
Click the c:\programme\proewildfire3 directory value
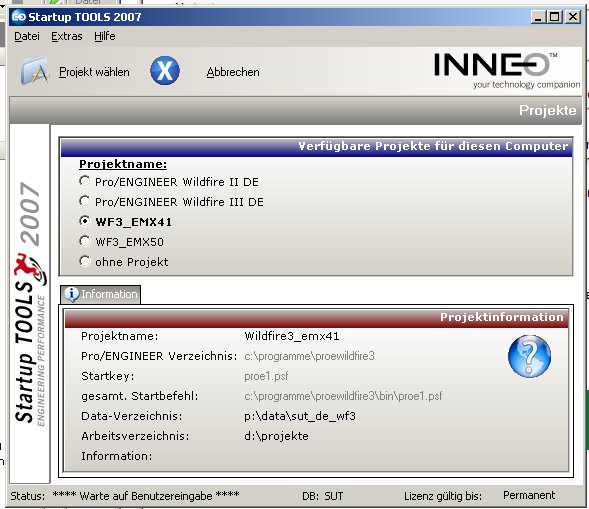click(309, 356)
